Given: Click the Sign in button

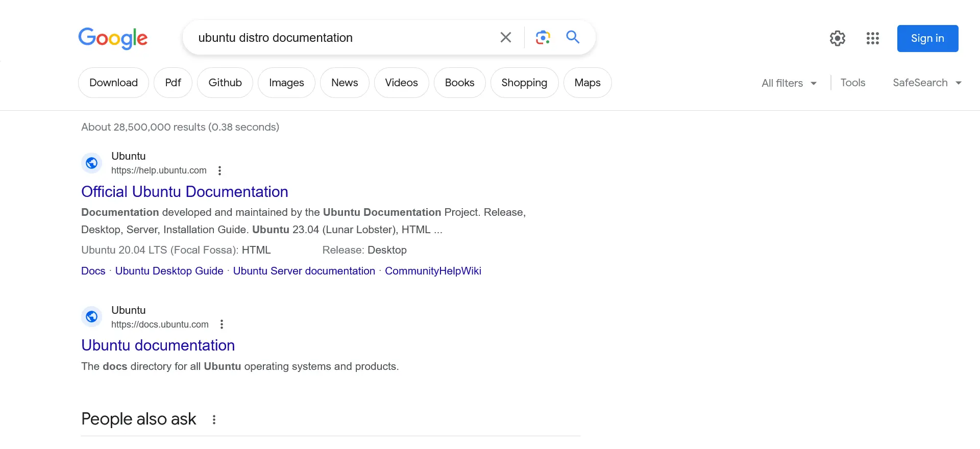Looking at the screenshot, I should point(927,38).
